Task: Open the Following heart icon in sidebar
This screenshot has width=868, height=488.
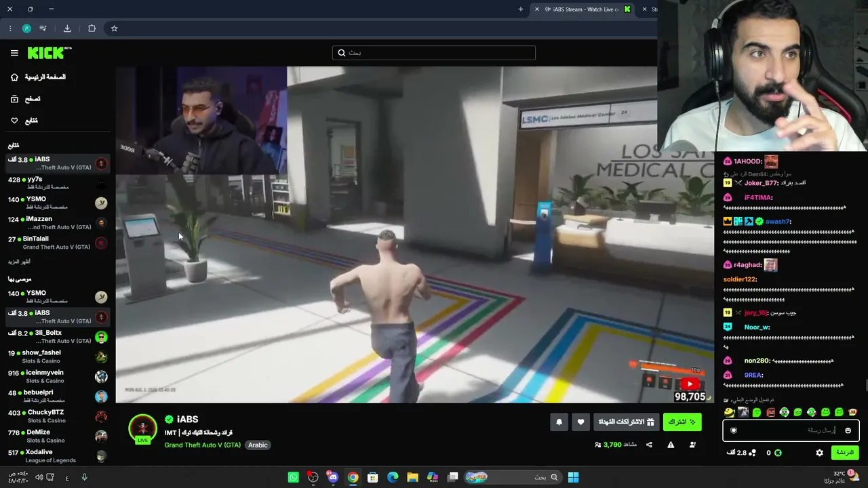Action: coord(14,121)
